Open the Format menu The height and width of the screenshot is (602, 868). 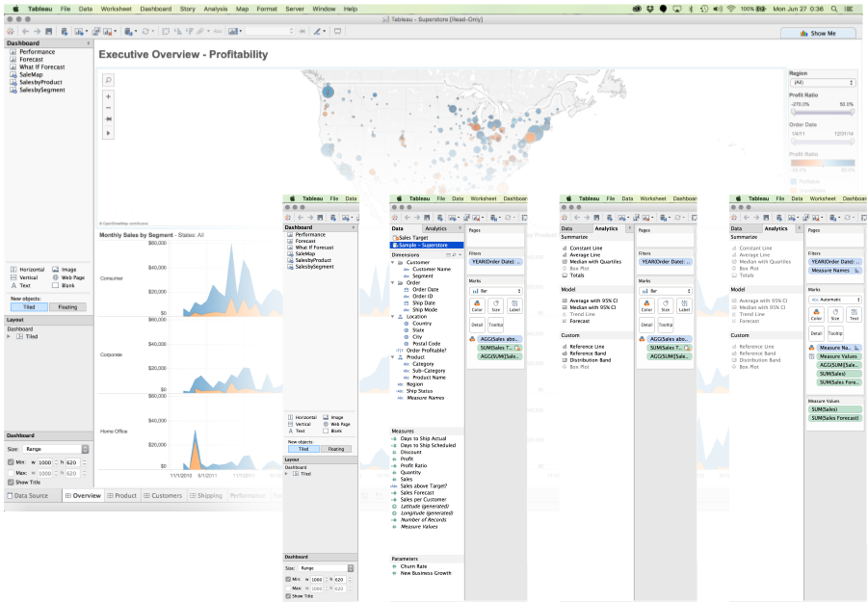[266, 9]
